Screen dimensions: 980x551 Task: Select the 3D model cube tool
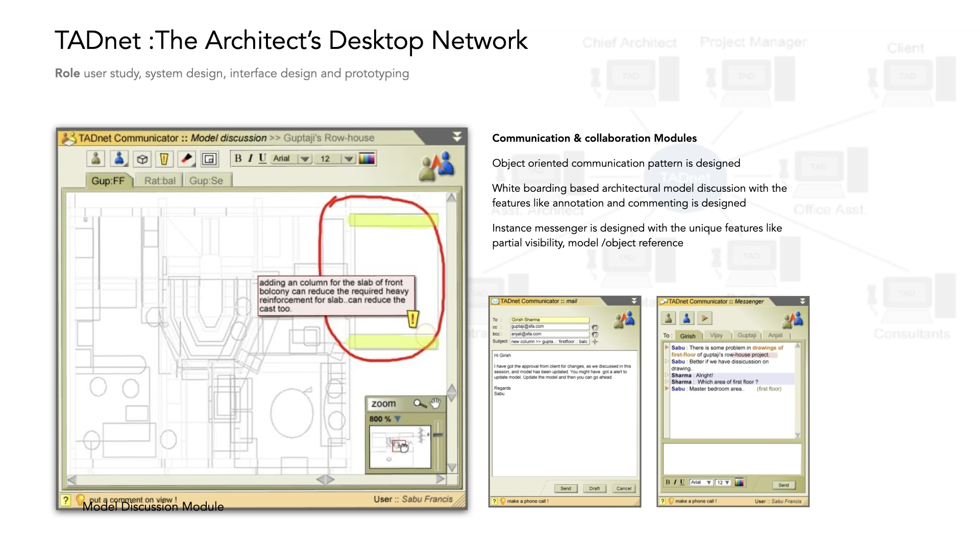pyautogui.click(x=142, y=159)
